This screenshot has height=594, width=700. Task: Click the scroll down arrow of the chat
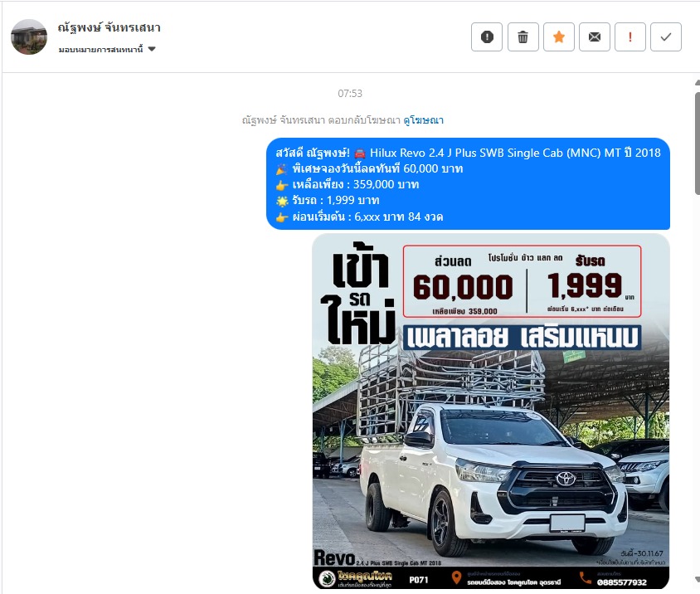pos(698,580)
